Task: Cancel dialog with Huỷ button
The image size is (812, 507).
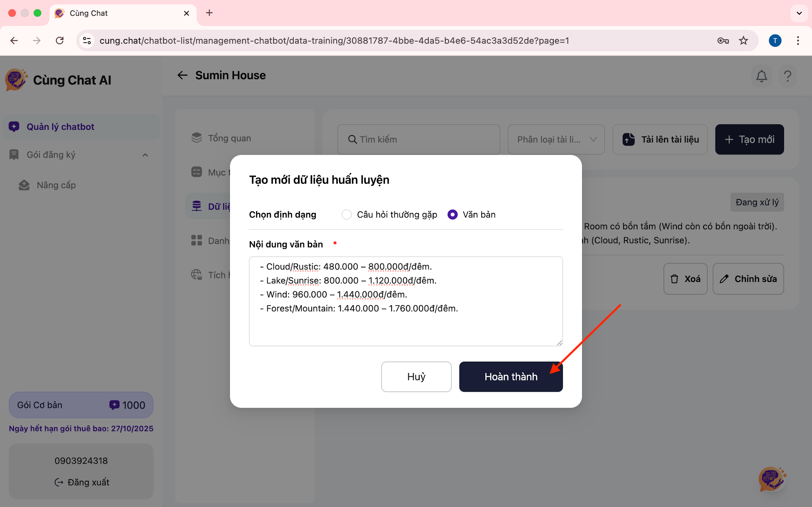Action: tap(416, 377)
